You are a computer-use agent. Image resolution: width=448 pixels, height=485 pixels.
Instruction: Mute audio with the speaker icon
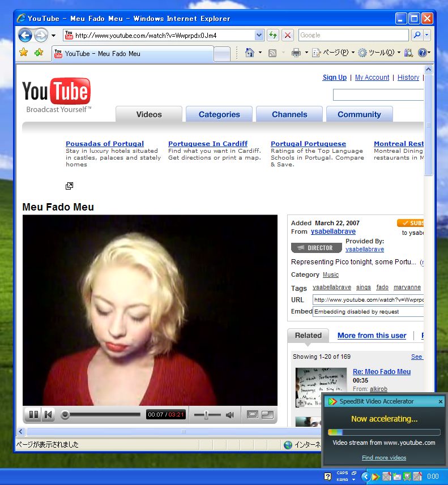pyautogui.click(x=230, y=414)
